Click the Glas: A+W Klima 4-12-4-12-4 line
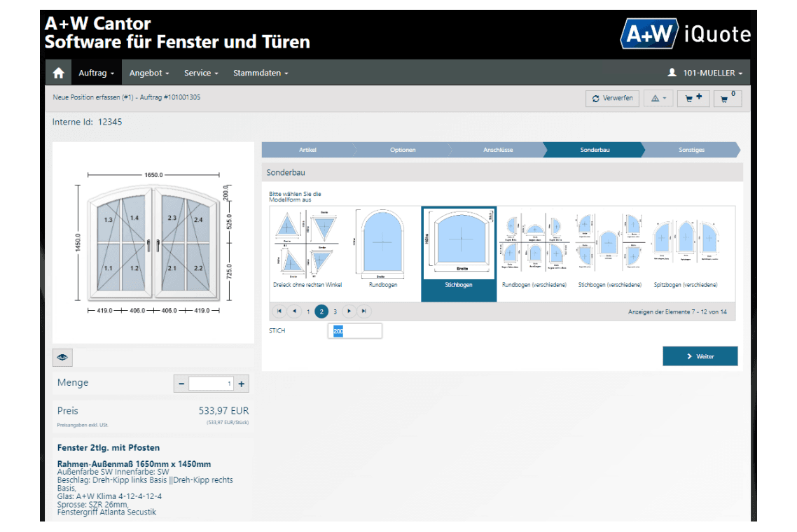797x532 pixels. [109, 496]
